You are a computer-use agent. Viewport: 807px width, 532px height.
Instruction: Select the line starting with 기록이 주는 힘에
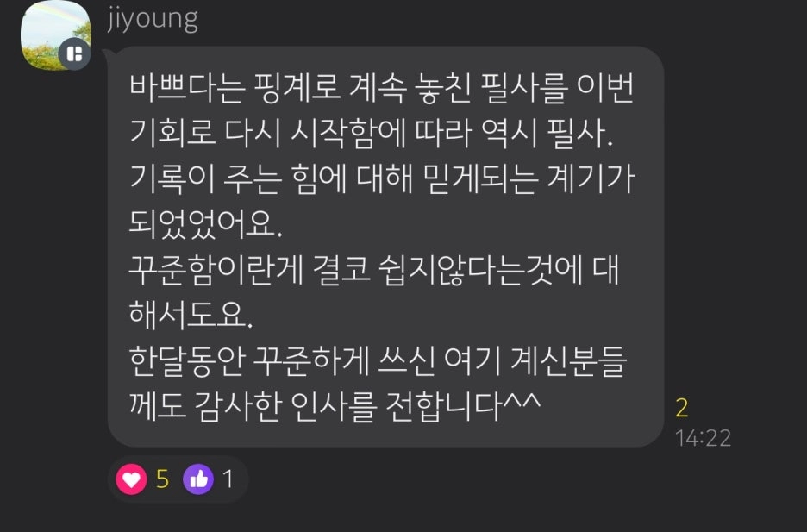point(381,179)
